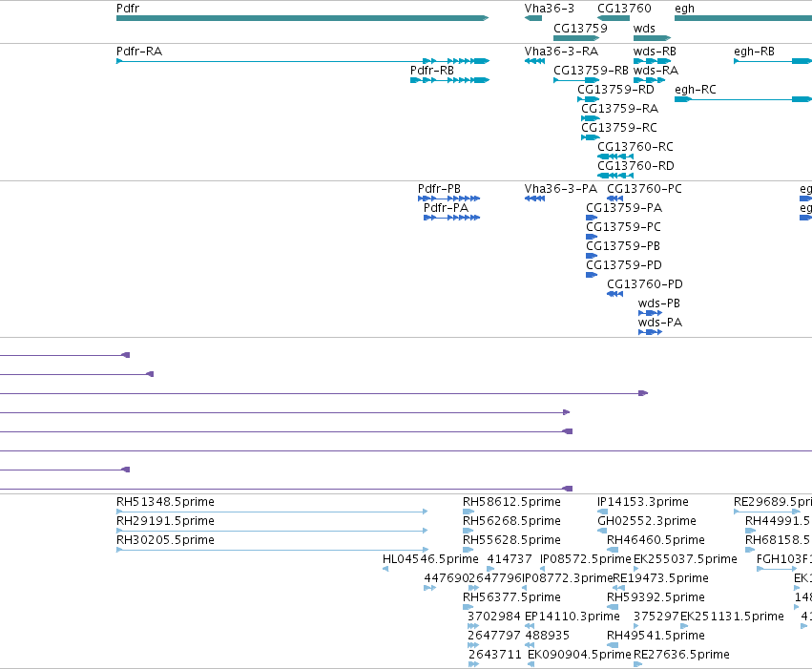Select transcript CG13759-RB
The image size is (812, 669).
576,80
